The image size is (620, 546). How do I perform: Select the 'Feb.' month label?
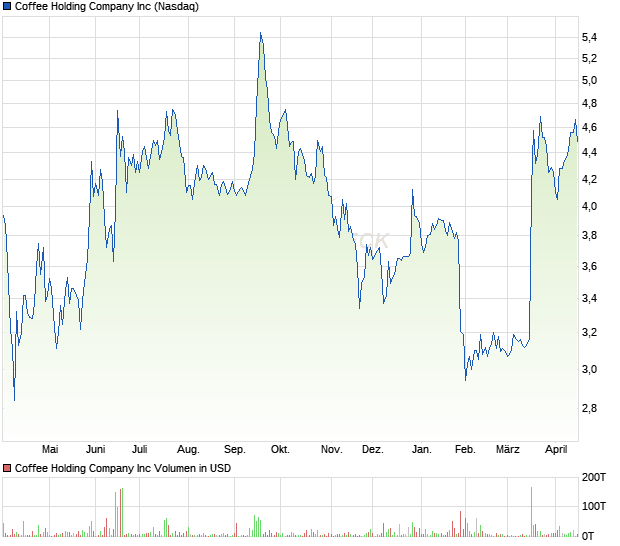(465, 450)
